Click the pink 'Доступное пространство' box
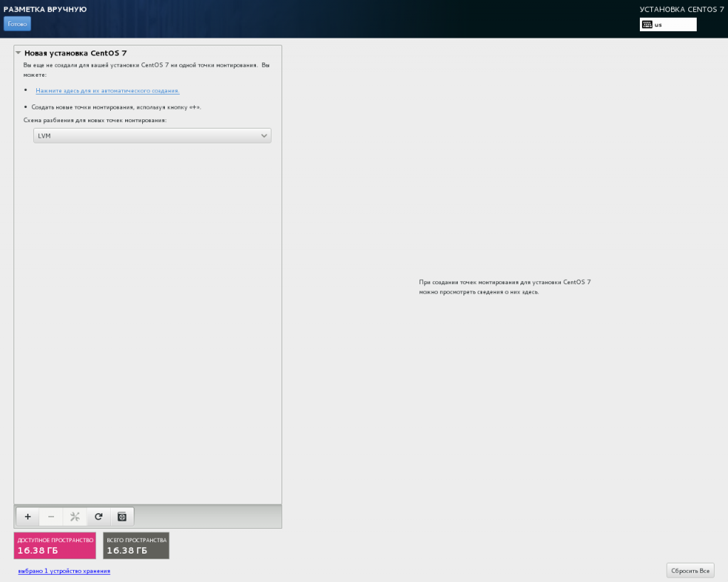The image size is (728, 582). point(55,545)
